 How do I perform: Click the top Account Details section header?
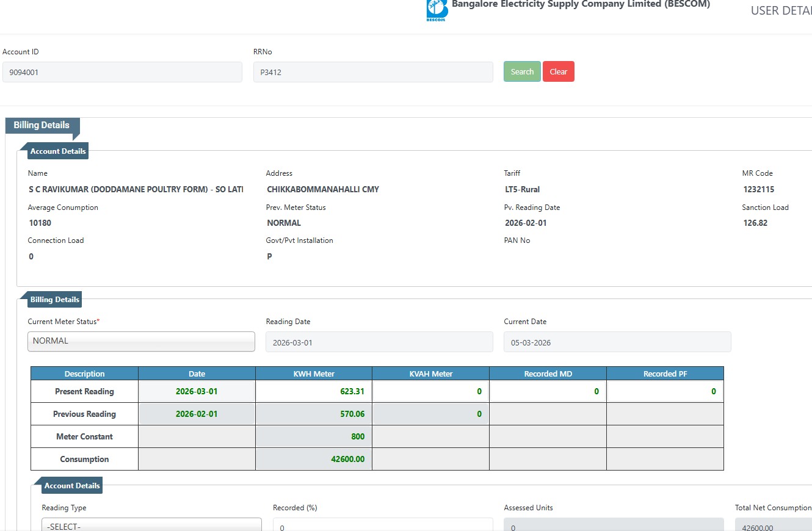pos(58,151)
